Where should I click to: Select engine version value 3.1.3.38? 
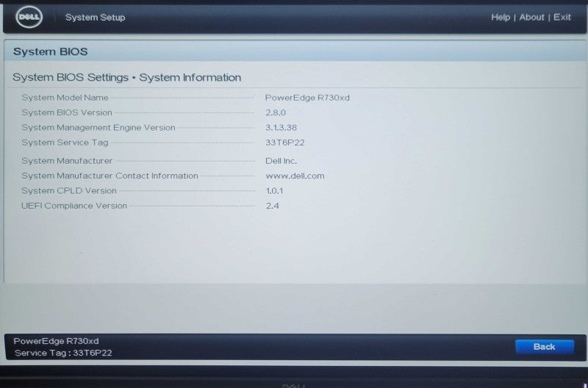tap(281, 127)
